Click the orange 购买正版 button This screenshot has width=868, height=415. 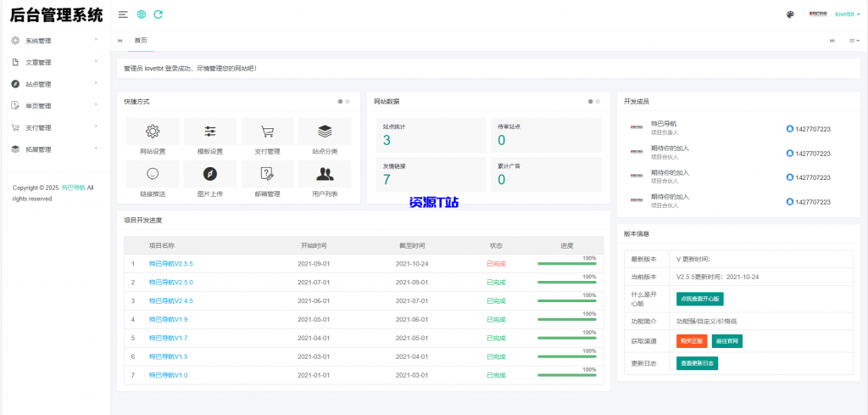(x=692, y=341)
